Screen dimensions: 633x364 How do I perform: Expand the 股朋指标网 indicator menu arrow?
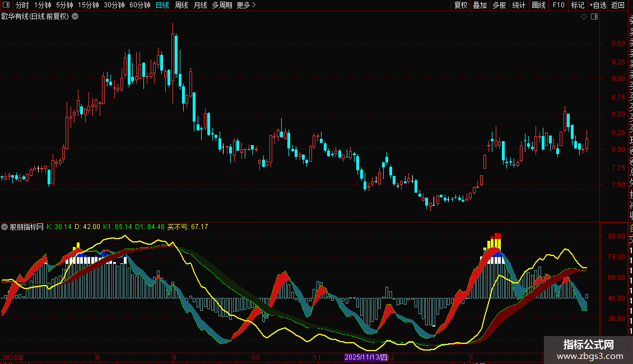click(x=4, y=227)
